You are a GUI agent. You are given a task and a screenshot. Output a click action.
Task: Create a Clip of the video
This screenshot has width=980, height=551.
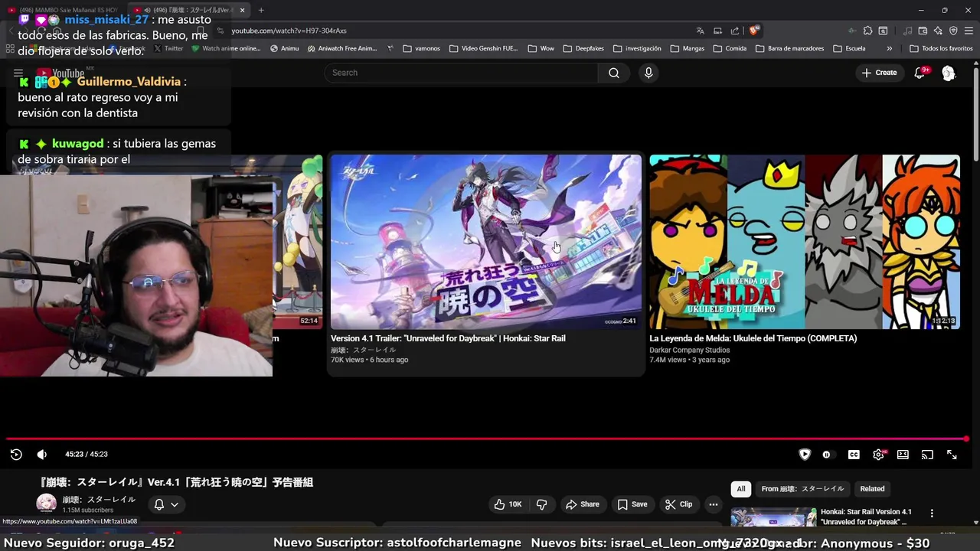(678, 504)
